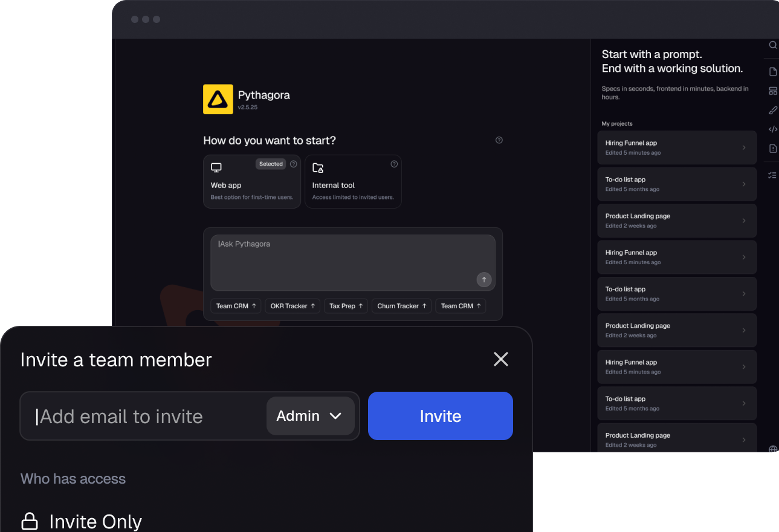Viewport: 779px width, 532px height.
Task: Open the checklist tasks icon in right sidebar
Action: pos(772,175)
